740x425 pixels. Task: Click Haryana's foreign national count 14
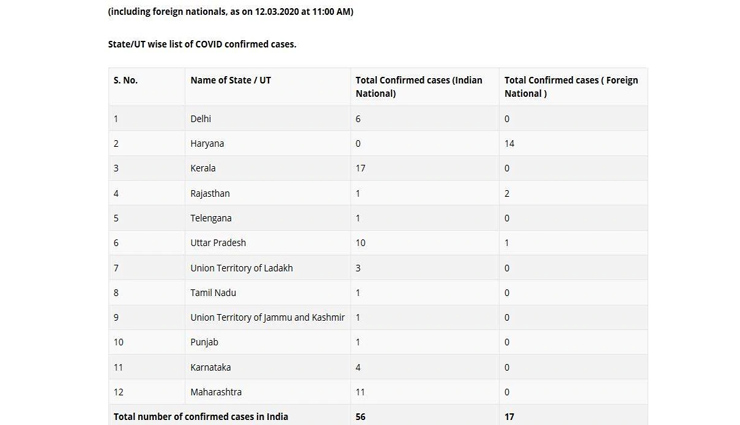[x=509, y=143]
